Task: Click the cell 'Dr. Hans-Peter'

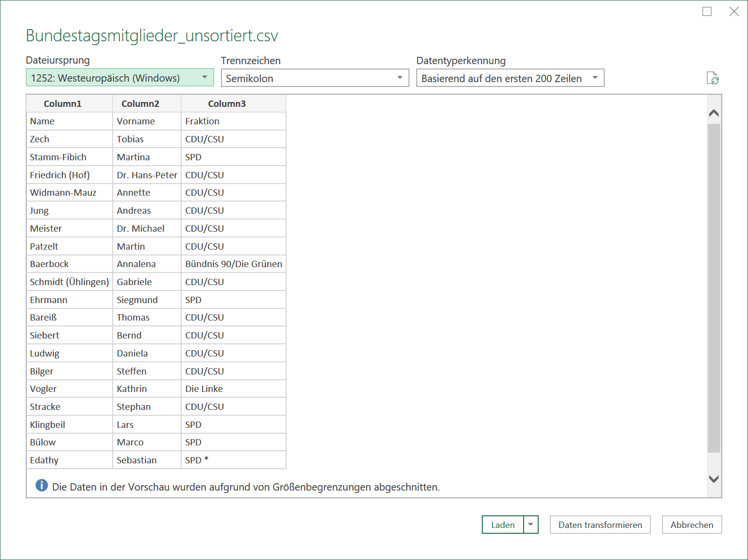Action: click(x=147, y=175)
